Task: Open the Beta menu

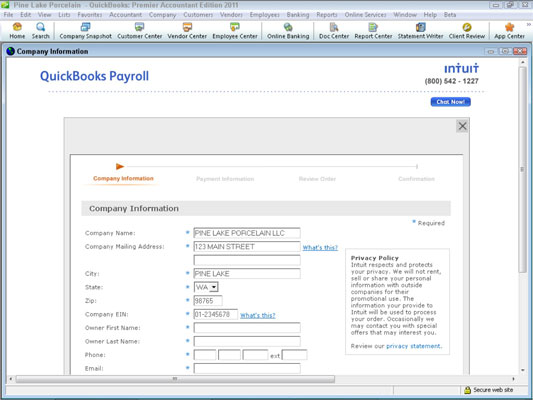Action: 450,15
